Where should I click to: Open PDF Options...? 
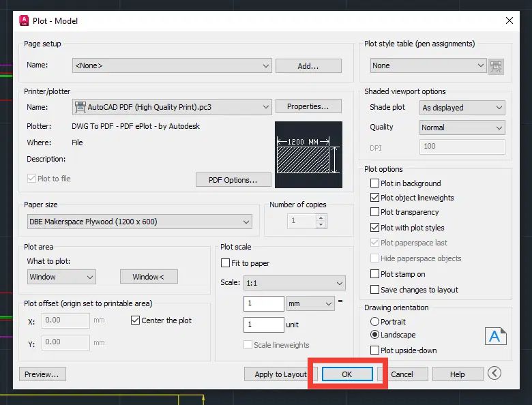click(x=233, y=180)
